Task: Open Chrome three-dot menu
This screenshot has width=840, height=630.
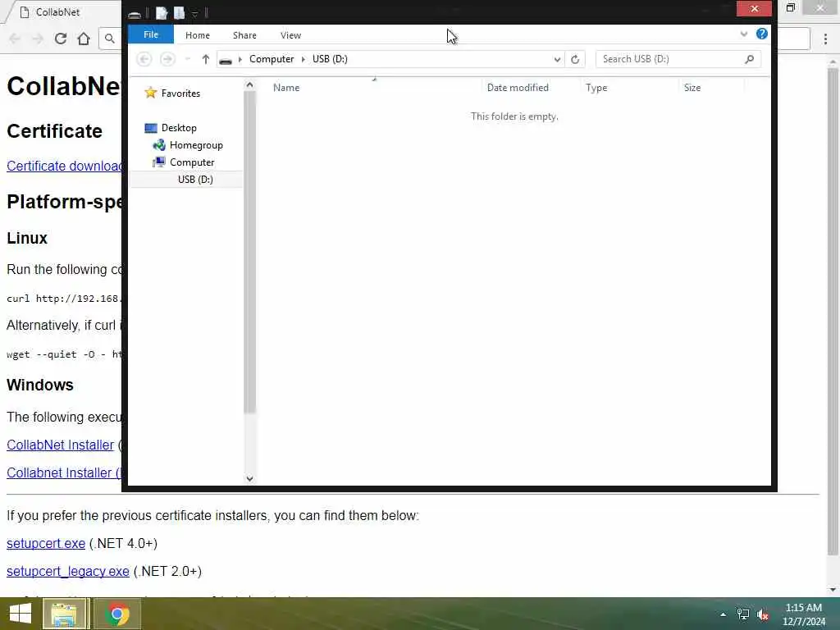Action: pyautogui.click(x=825, y=39)
